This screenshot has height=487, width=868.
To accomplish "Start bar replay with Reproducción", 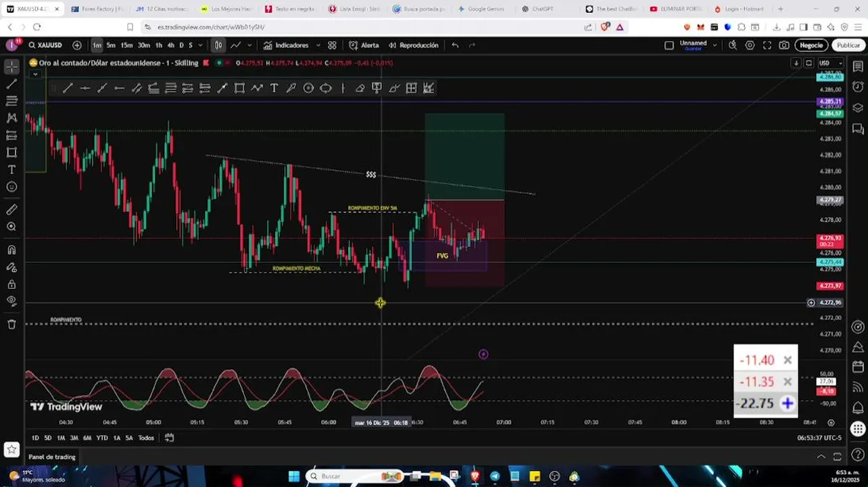I will [x=413, y=45].
